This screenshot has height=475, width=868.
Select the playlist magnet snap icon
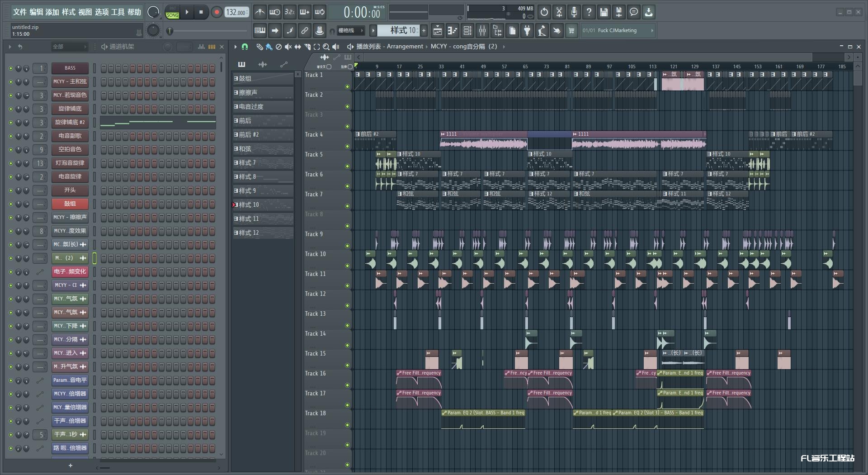coord(245,47)
